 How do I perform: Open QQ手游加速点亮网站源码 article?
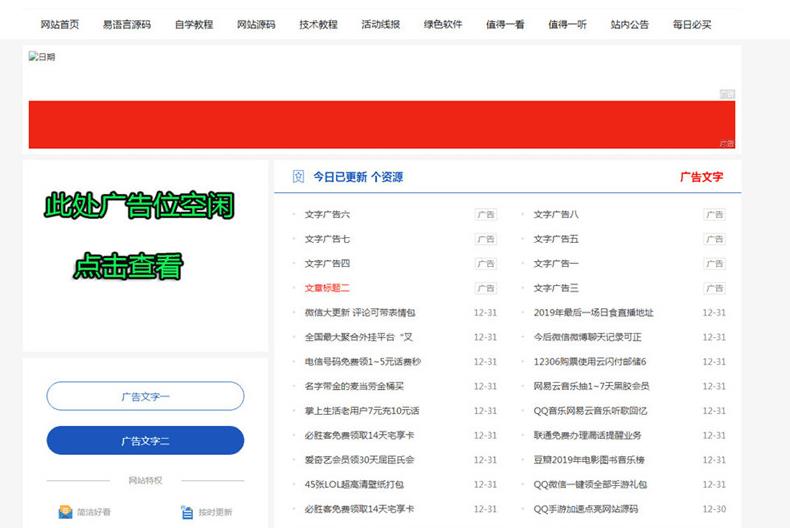(586, 509)
